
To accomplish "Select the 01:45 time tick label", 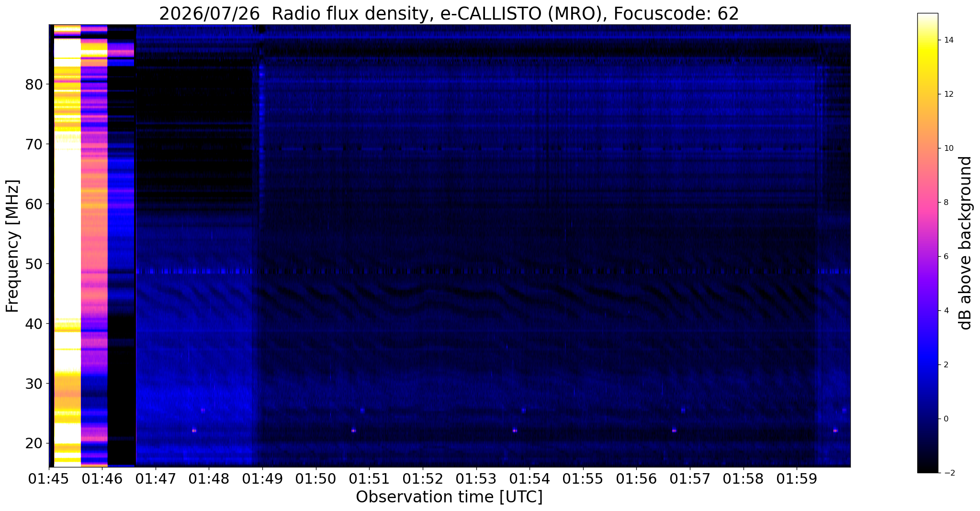I will 49,479.
